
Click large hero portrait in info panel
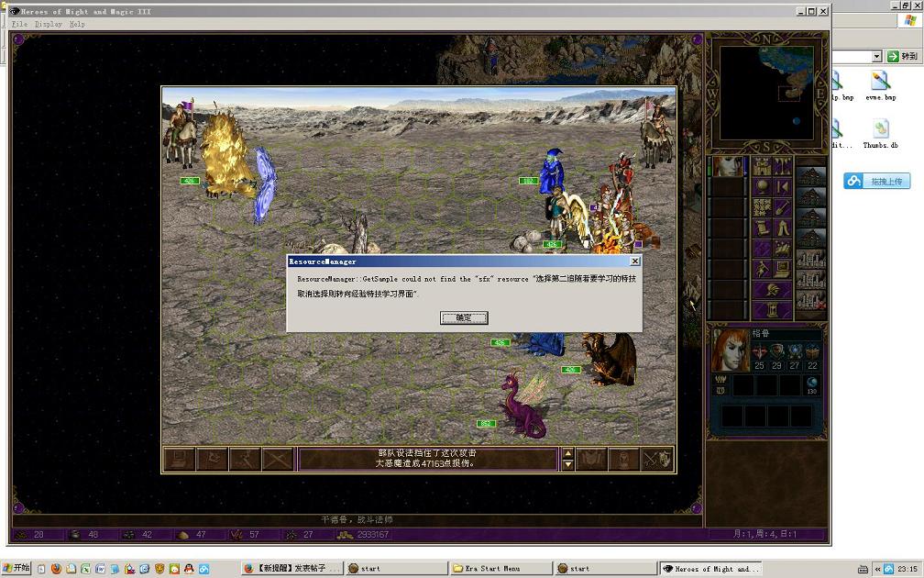[730, 350]
